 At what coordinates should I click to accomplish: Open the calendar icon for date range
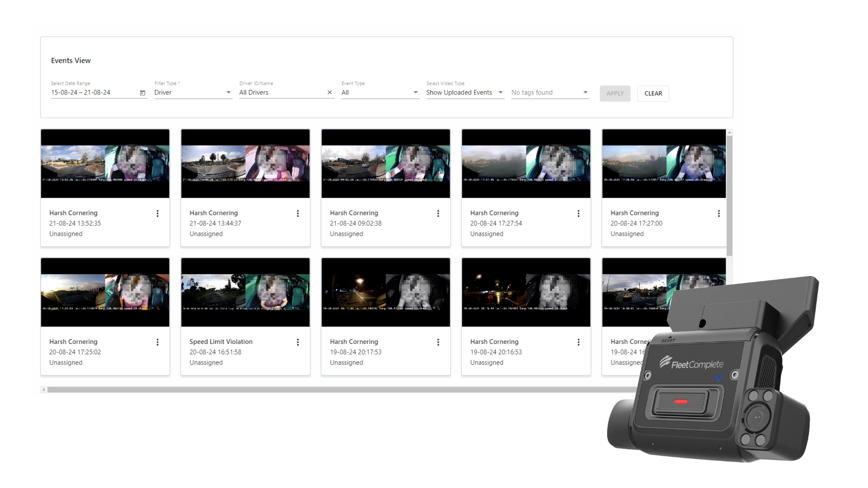142,92
